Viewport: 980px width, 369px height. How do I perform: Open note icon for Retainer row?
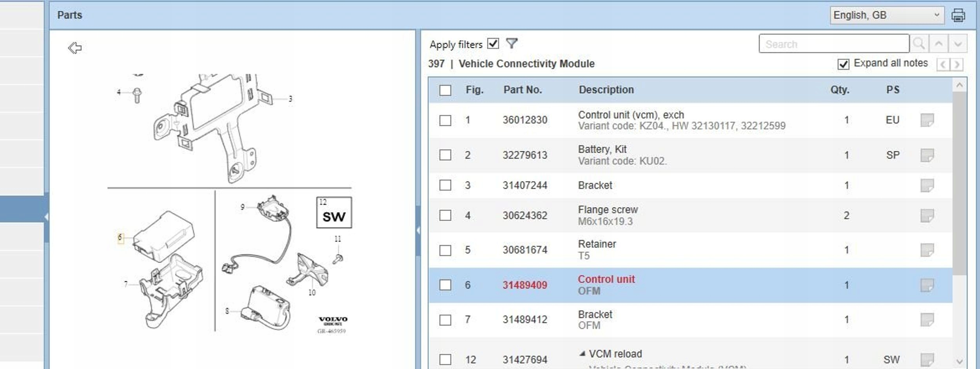(927, 250)
